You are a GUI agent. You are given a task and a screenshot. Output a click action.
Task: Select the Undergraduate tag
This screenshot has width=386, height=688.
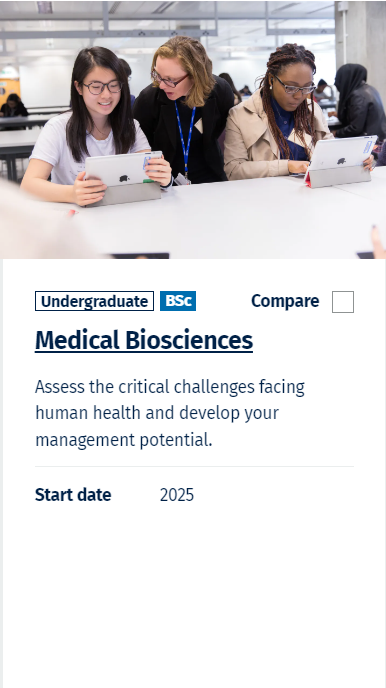click(94, 301)
